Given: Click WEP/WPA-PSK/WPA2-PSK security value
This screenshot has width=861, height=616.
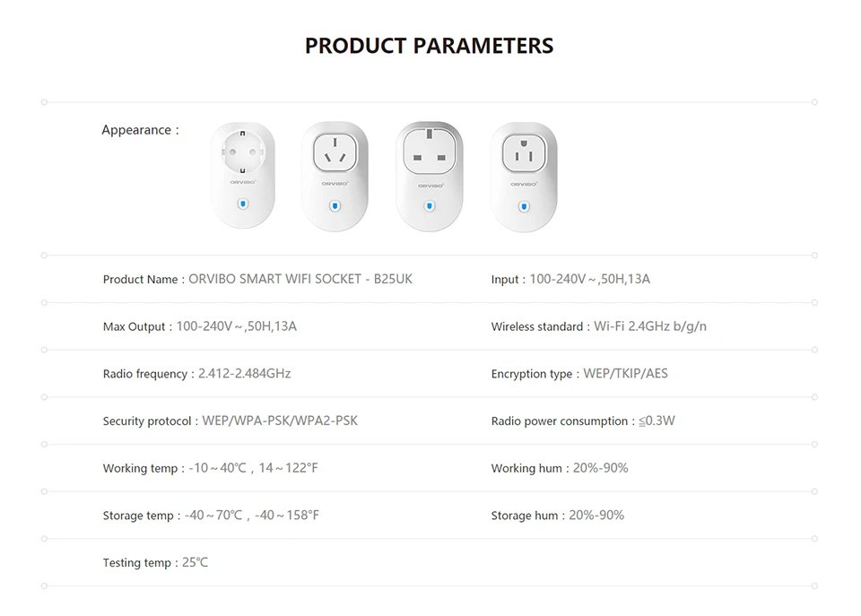Looking at the screenshot, I should click(x=280, y=421).
